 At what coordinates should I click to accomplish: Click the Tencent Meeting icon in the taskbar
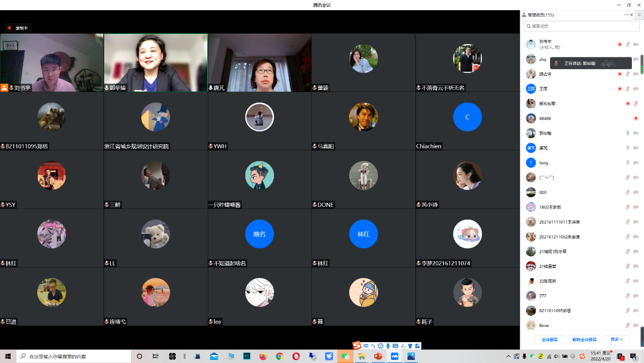(394, 356)
